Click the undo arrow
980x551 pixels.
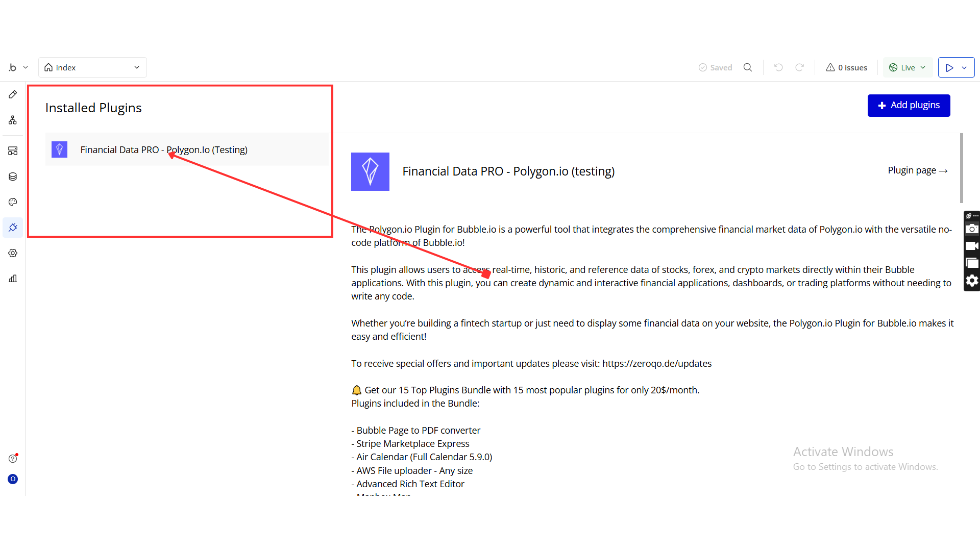pyautogui.click(x=778, y=67)
